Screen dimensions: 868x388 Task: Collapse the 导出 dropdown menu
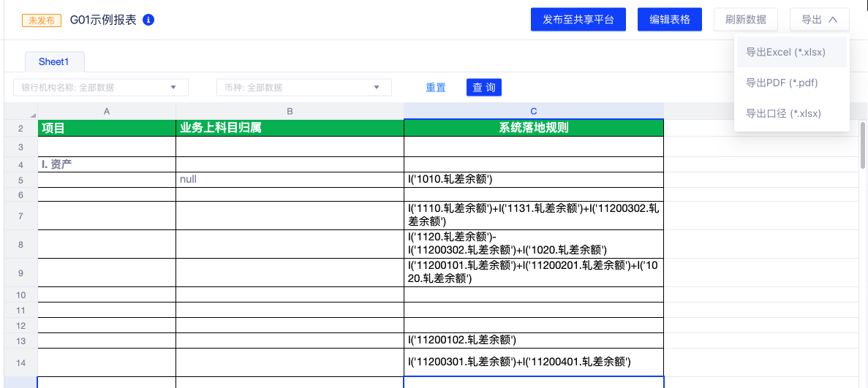pos(819,20)
